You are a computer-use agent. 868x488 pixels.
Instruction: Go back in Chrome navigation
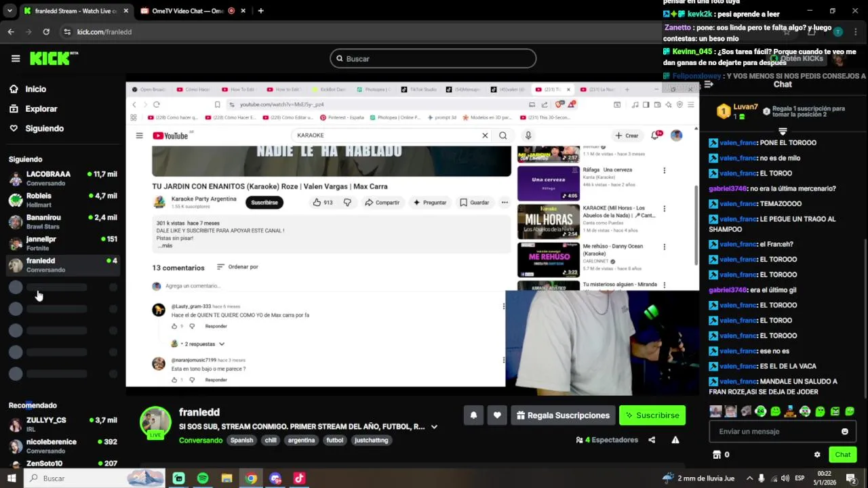click(x=11, y=32)
